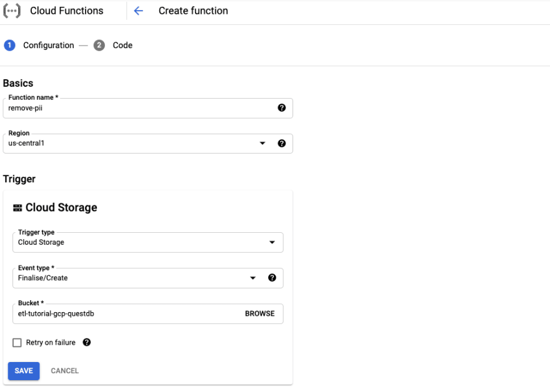550x392 pixels.
Task: Select step 2 Code circle
Action: coord(99,45)
